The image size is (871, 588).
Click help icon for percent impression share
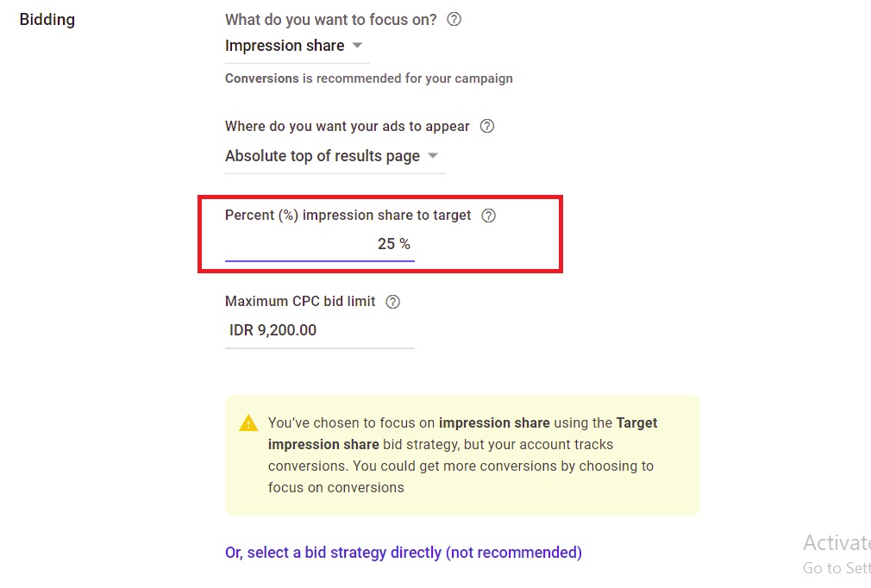click(x=489, y=216)
